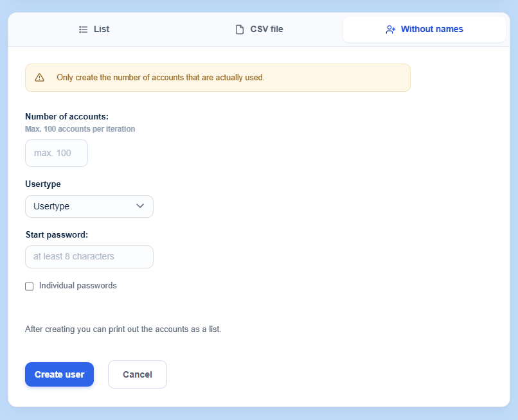
Task: Click the Start password label
Action: [x=57, y=235]
